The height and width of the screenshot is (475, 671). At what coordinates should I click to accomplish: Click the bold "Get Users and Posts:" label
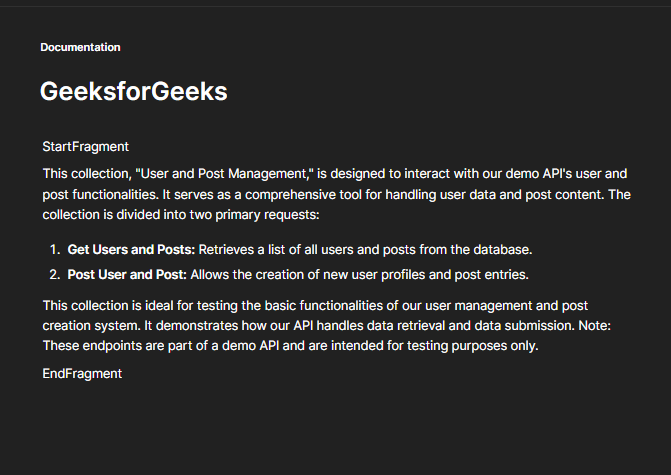coord(131,249)
